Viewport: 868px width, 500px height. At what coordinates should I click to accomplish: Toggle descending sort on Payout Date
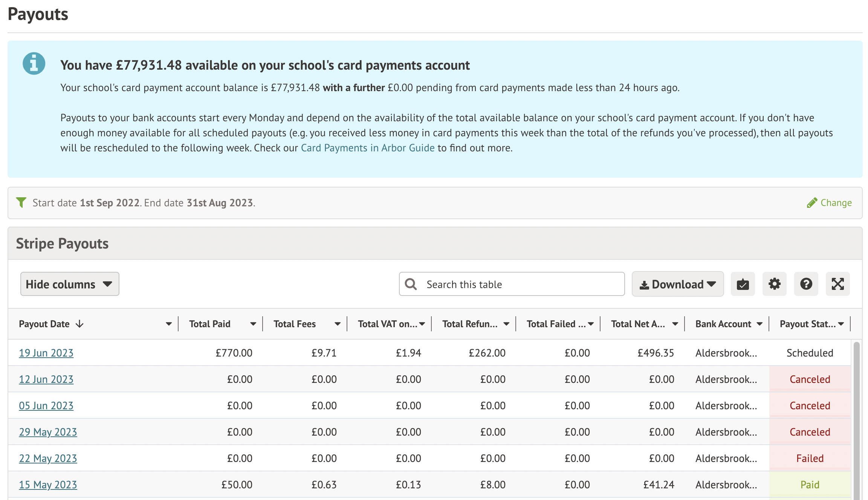point(79,323)
